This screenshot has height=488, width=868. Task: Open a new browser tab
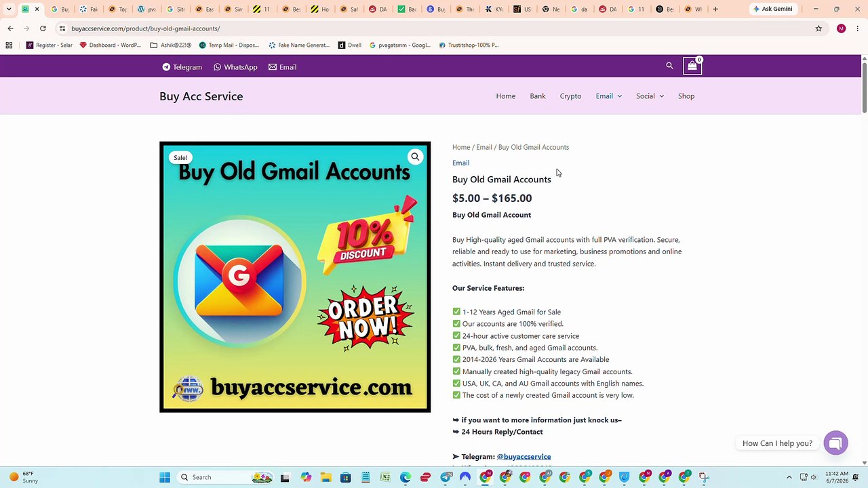click(x=715, y=9)
